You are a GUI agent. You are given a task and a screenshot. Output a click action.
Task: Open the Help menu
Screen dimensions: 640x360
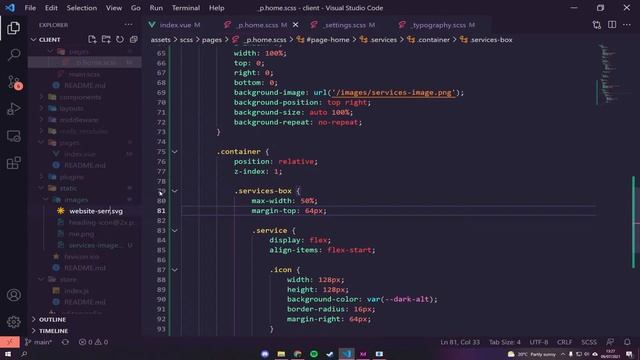216,8
